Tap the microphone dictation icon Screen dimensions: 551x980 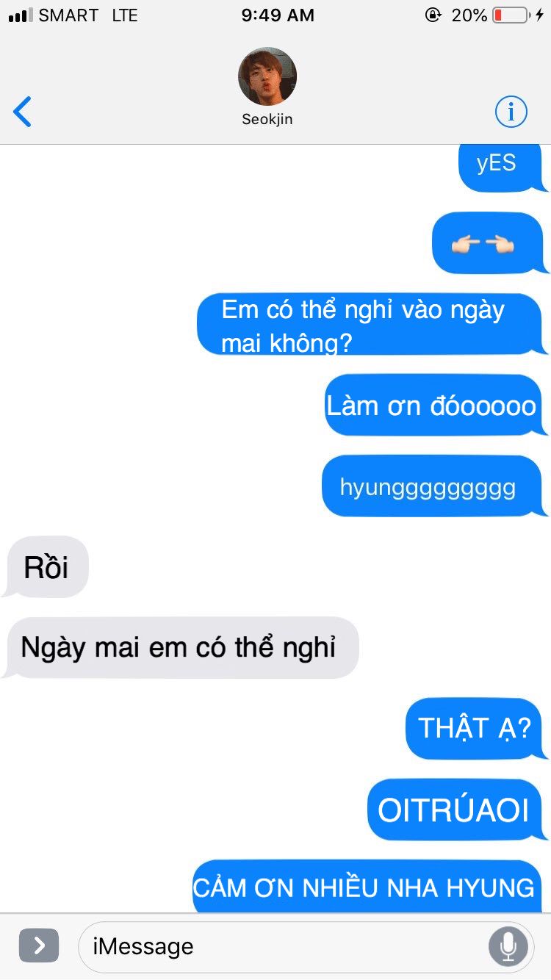click(508, 946)
